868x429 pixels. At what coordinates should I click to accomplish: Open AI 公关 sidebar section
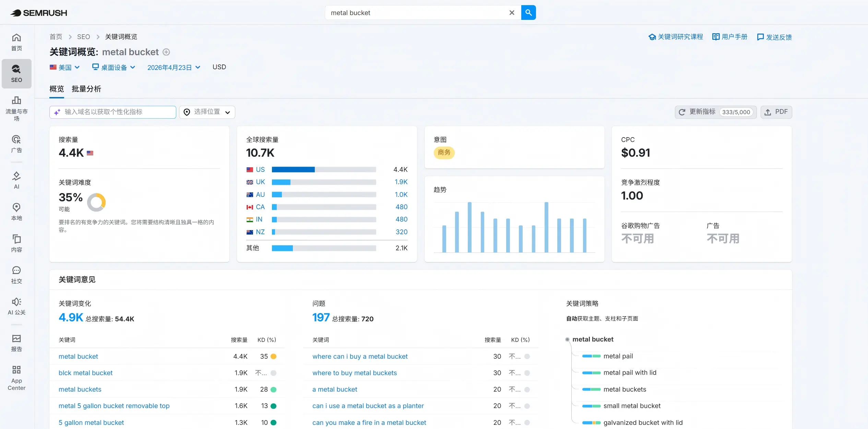pos(16,306)
